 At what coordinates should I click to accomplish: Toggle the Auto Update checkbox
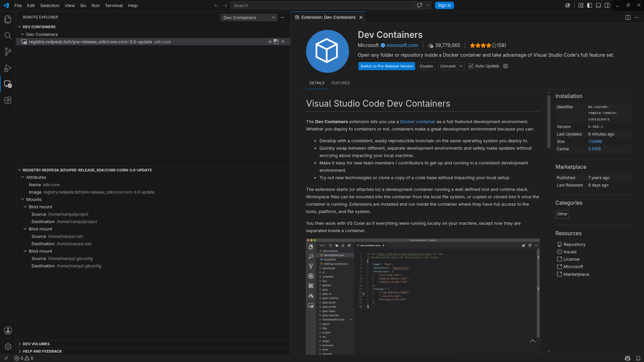coord(471,66)
